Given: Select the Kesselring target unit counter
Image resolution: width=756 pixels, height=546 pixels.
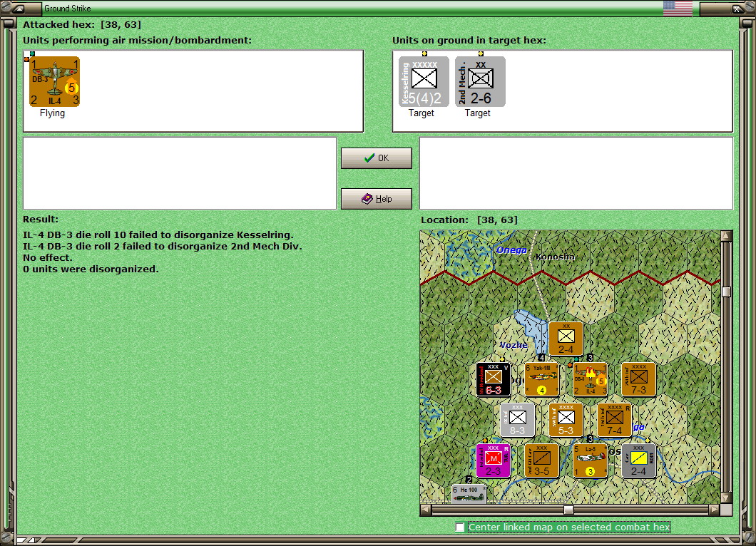Looking at the screenshot, I should pyautogui.click(x=424, y=81).
